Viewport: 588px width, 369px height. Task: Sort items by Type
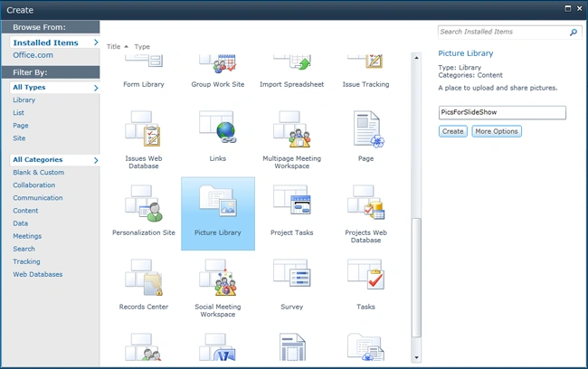[x=142, y=46]
